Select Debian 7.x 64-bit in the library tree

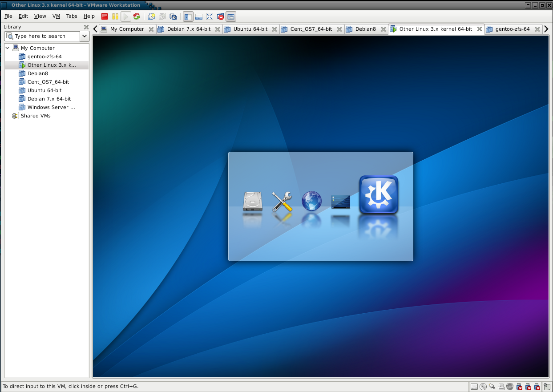point(49,99)
